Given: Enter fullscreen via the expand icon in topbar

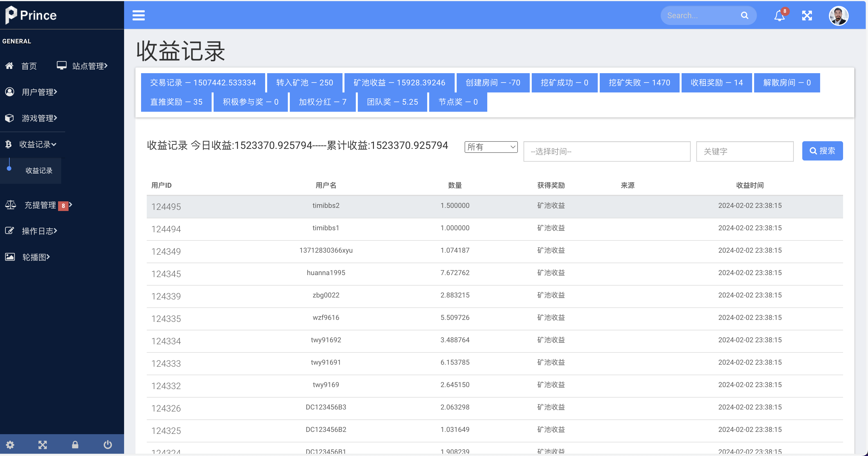Looking at the screenshot, I should [807, 16].
